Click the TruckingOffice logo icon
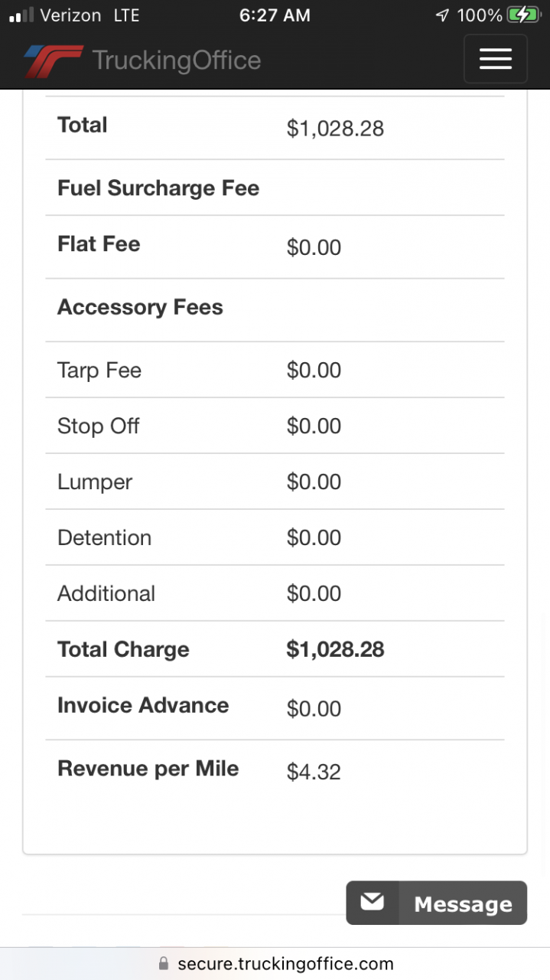The image size is (550, 980). click(x=52, y=60)
